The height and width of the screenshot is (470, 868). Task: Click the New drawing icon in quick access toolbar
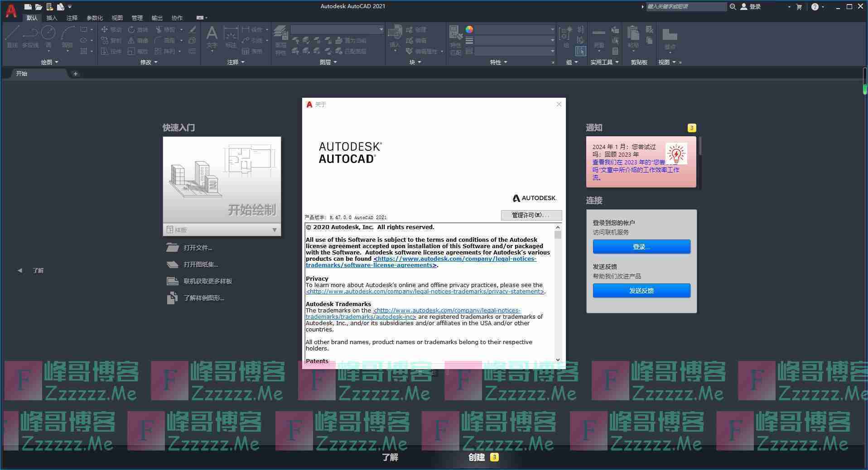28,7
